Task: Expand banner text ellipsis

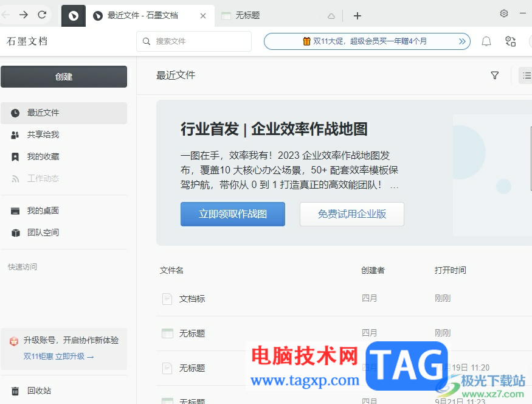Action: click(x=394, y=186)
